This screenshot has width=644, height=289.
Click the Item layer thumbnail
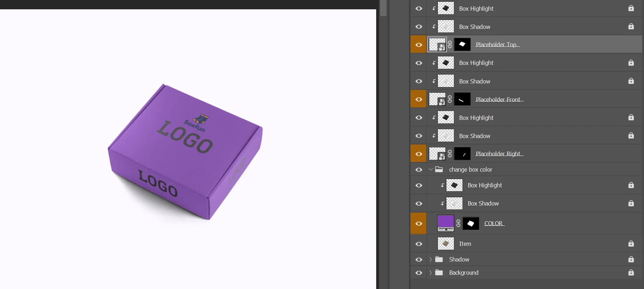click(446, 244)
